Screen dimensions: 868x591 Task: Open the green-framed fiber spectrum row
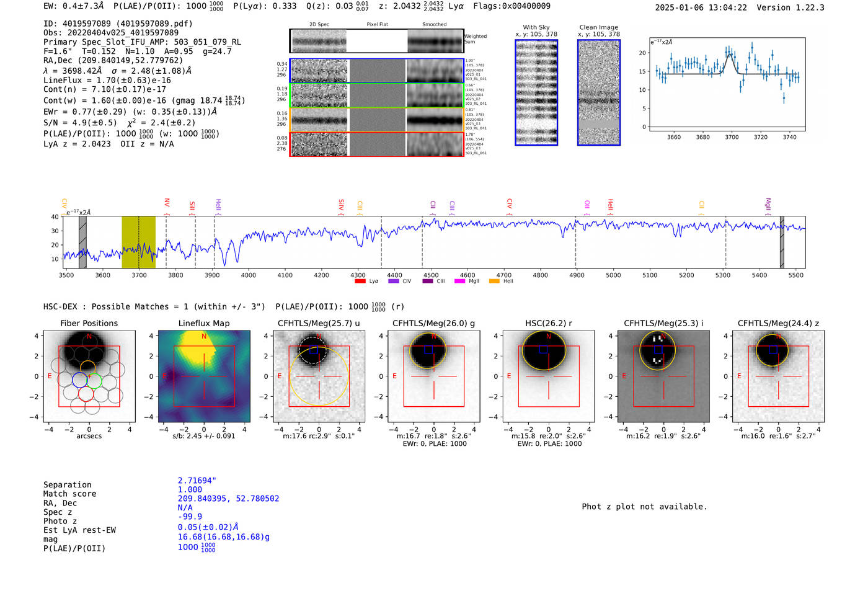377,96
